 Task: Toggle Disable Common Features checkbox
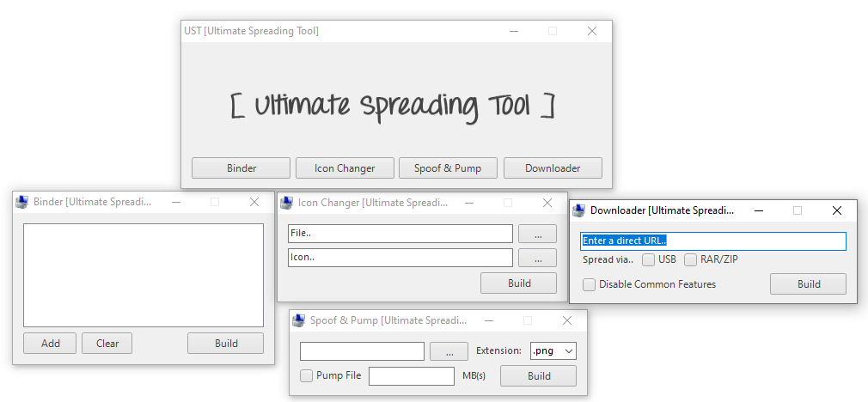pyautogui.click(x=589, y=284)
